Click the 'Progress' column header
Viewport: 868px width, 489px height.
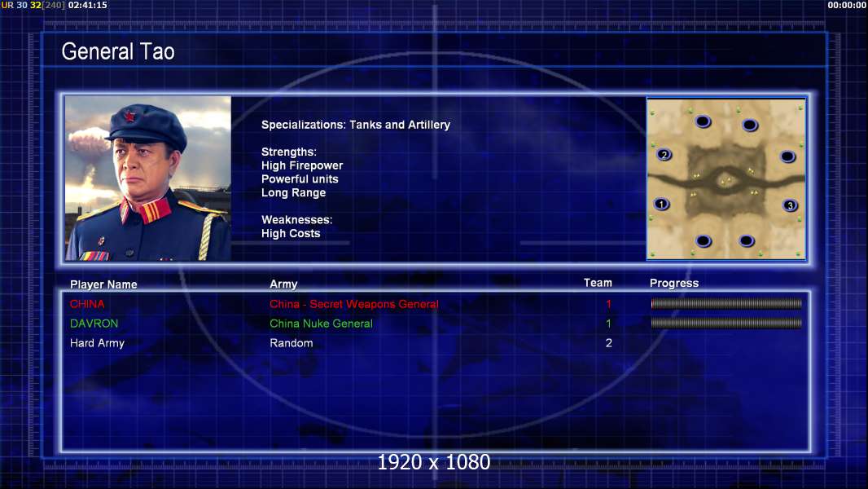click(x=674, y=284)
